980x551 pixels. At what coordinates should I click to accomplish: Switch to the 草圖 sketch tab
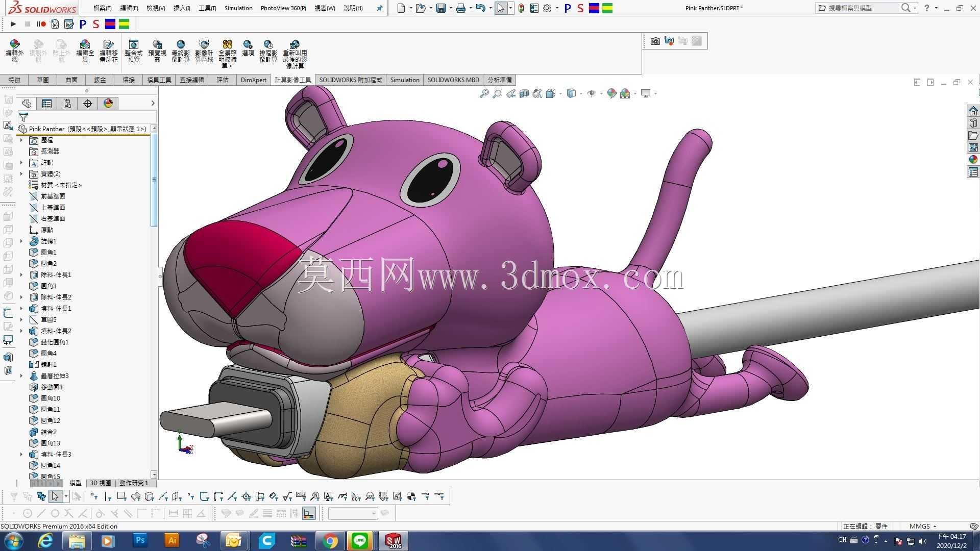[43, 80]
